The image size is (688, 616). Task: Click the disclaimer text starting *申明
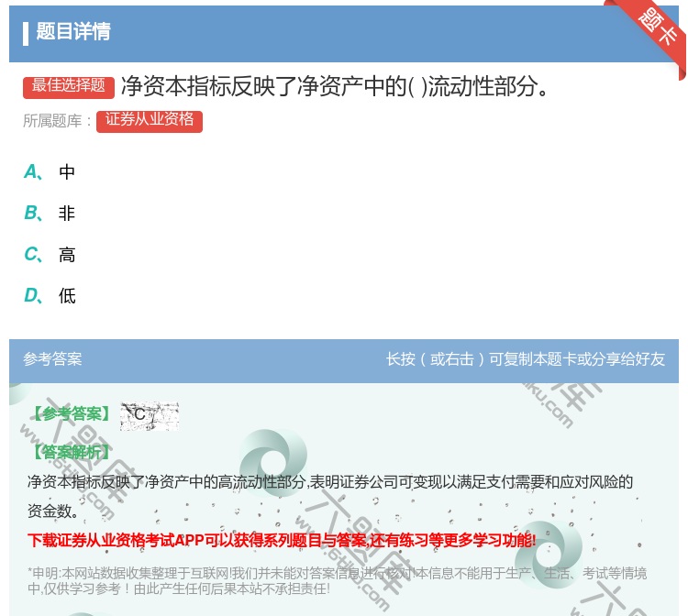coord(337,580)
